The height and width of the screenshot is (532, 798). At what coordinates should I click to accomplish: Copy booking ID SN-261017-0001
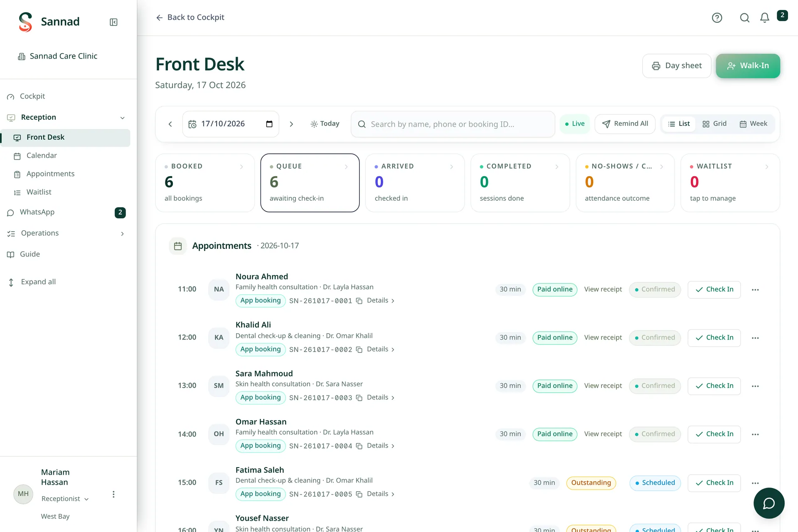[359, 301]
